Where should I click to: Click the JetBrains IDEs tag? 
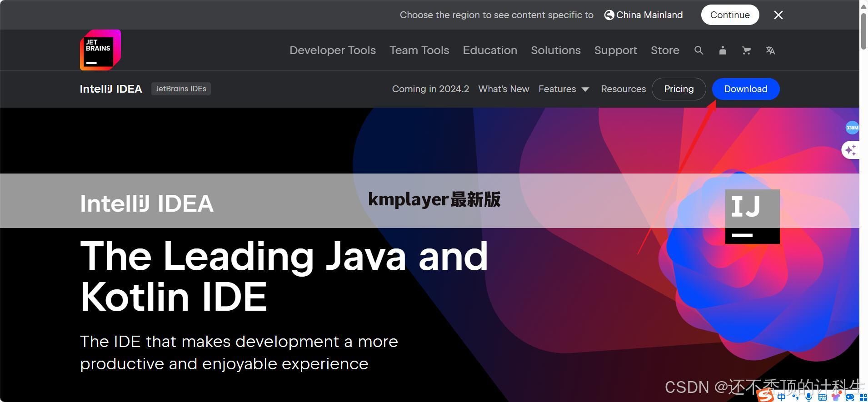181,89
